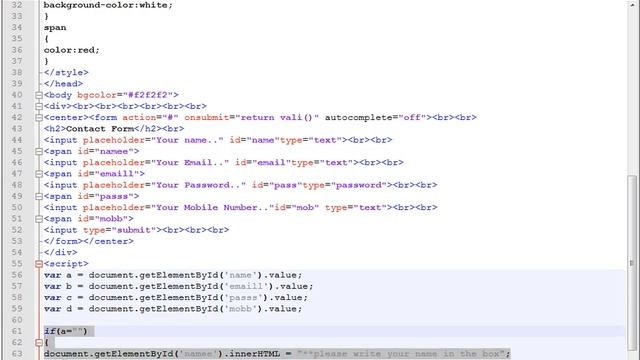Collapse the span mobb fold on line 51
The width and height of the screenshot is (640, 360).
tap(39, 219)
